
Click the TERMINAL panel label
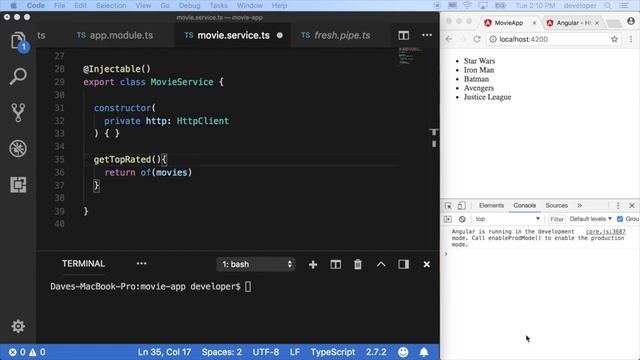pos(83,264)
